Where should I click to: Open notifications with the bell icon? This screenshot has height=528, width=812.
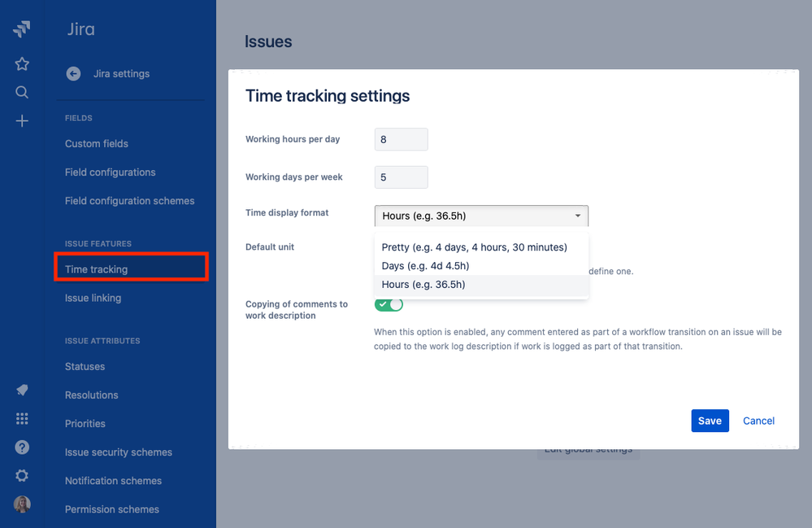(21, 390)
